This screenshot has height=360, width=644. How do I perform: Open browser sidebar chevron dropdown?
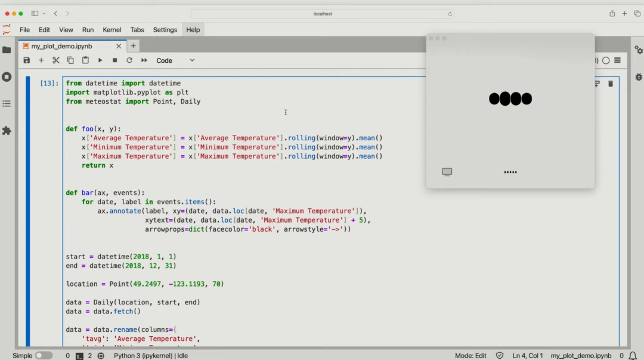(44, 14)
